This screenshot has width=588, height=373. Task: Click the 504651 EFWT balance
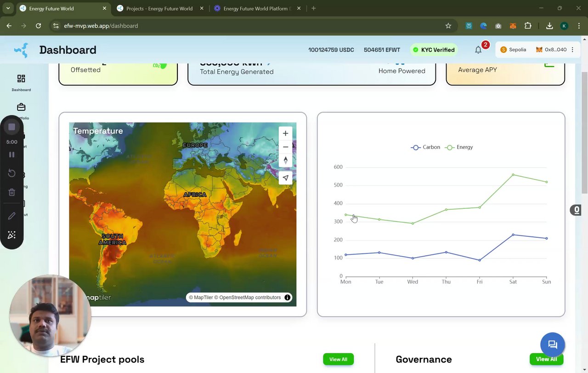coord(382,50)
